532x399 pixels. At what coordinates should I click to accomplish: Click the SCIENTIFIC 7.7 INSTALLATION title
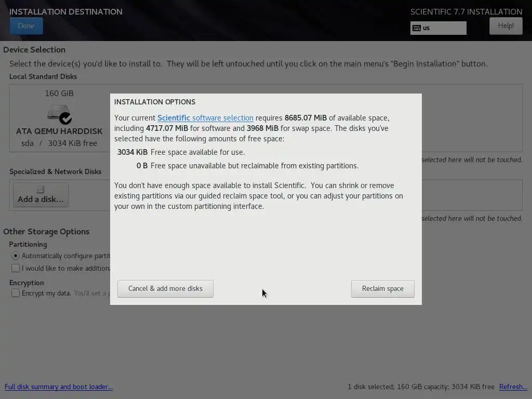coord(466,12)
